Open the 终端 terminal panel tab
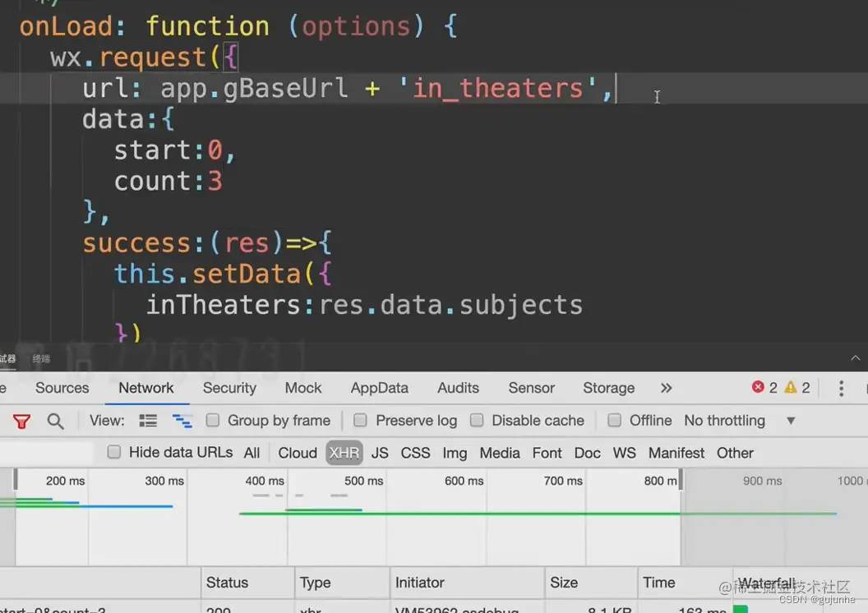The image size is (868, 613). coord(41,358)
